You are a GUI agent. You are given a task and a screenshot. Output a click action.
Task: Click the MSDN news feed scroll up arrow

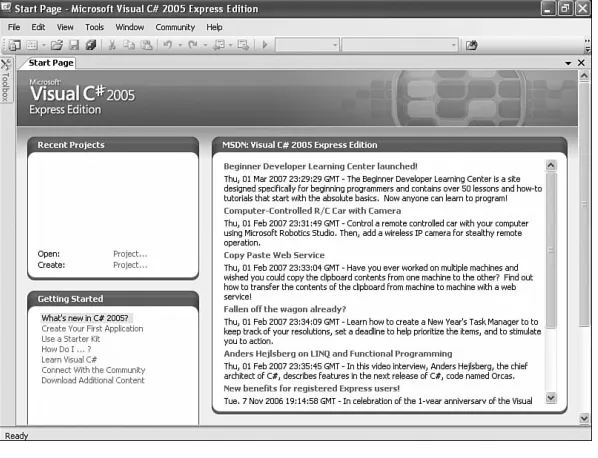coord(551,165)
